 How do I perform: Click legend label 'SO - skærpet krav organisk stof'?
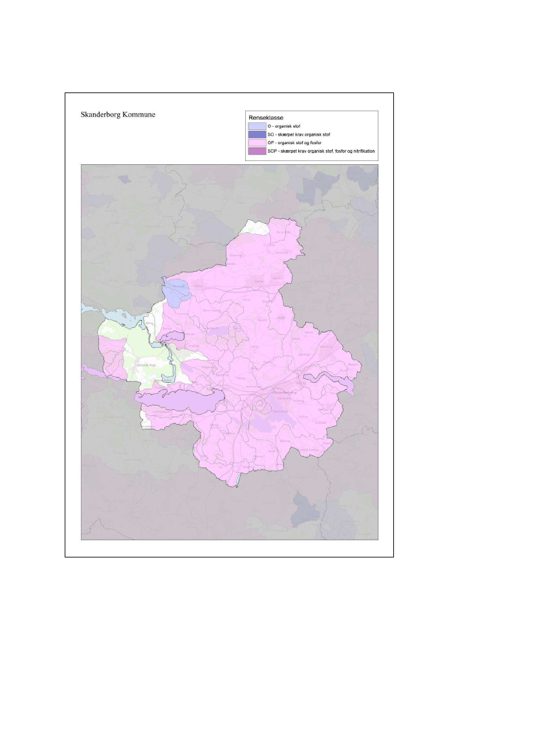click(x=299, y=135)
